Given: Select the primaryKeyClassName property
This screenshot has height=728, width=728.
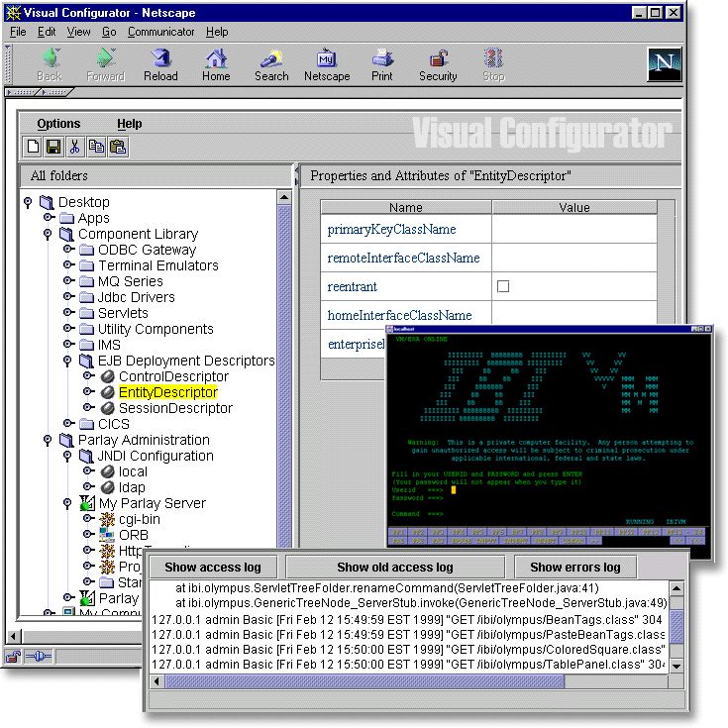Looking at the screenshot, I should 391,230.
